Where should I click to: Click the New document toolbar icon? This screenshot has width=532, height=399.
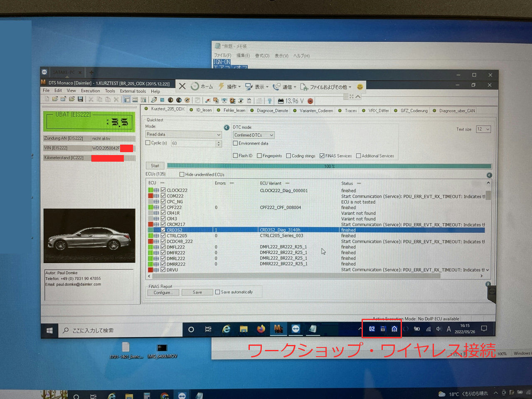point(47,99)
